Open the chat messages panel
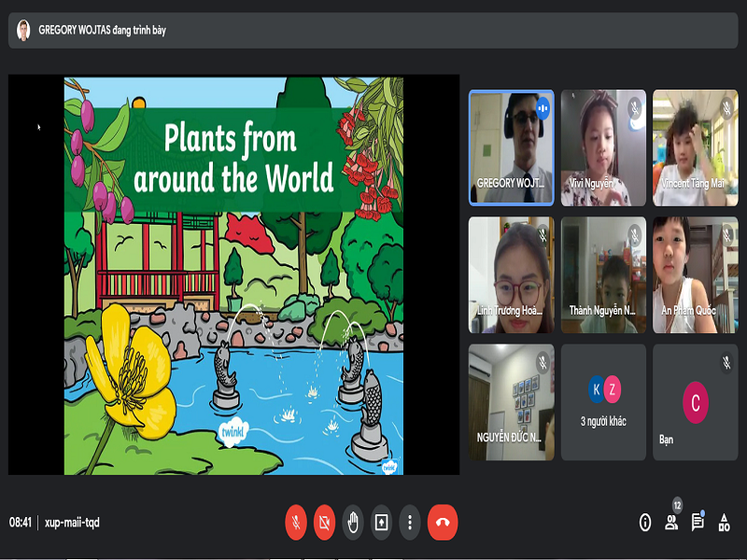Screen dimensions: 747x560 698,523
